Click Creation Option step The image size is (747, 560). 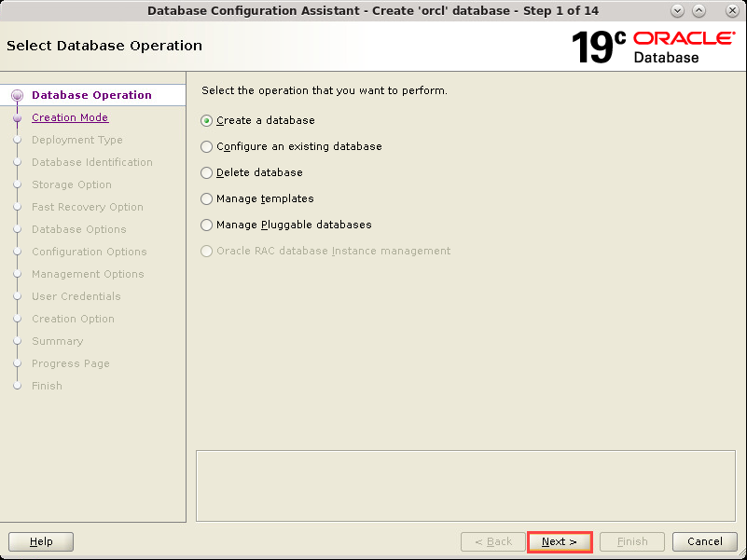point(73,319)
